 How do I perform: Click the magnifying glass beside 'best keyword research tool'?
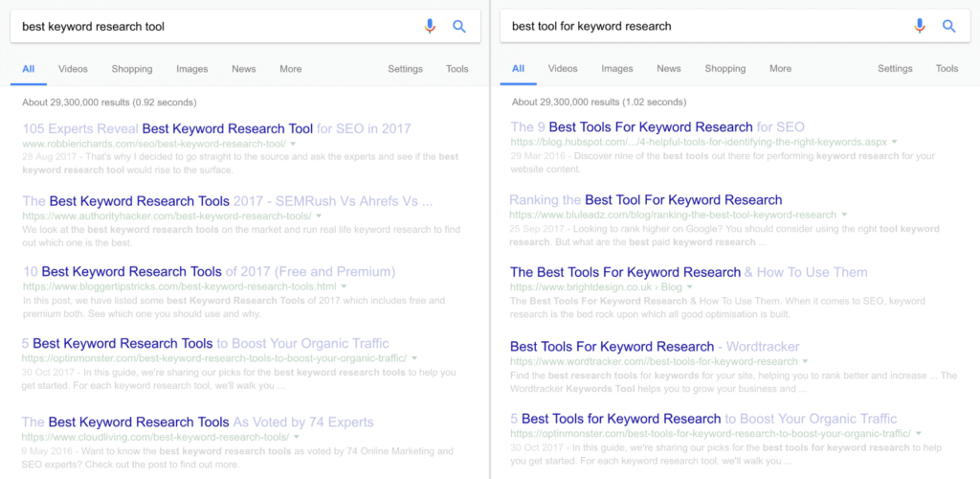point(459,27)
